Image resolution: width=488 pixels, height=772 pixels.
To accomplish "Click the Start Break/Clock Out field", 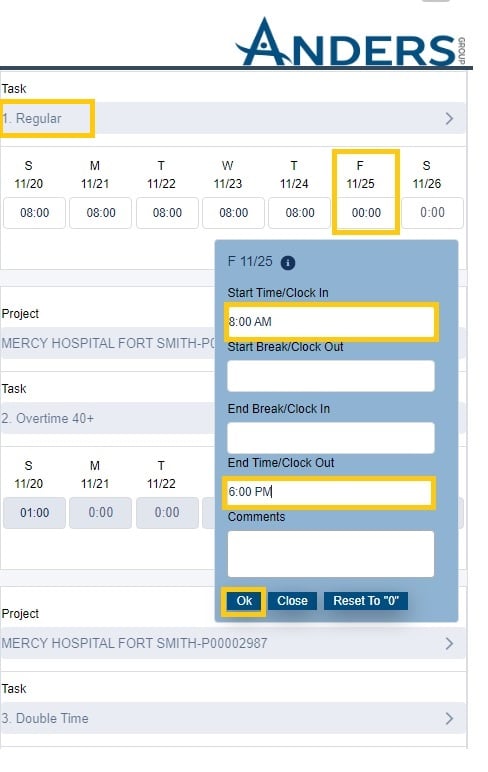I will [331, 376].
